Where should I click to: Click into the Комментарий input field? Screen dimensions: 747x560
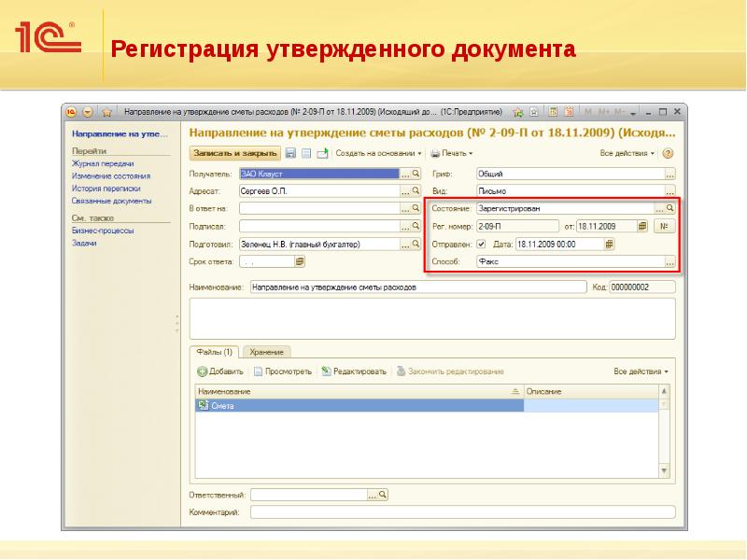[462, 512]
